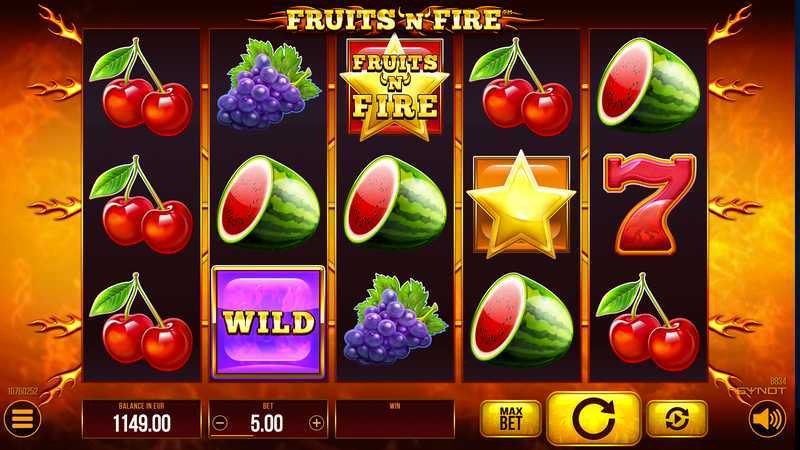Click the Fruits 'N' Fire title logo
This screenshot has height=450, width=800.
coord(394,20)
